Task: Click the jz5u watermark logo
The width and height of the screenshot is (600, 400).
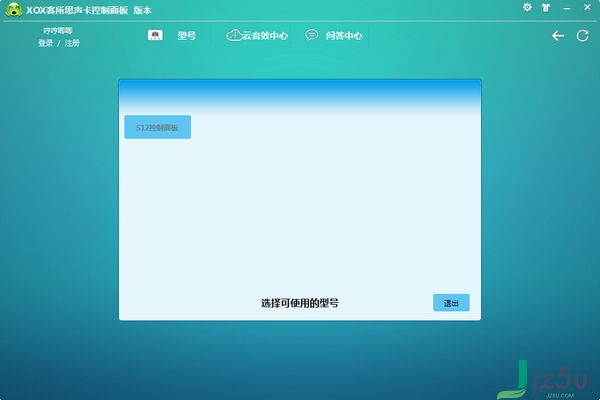Action: 542,380
